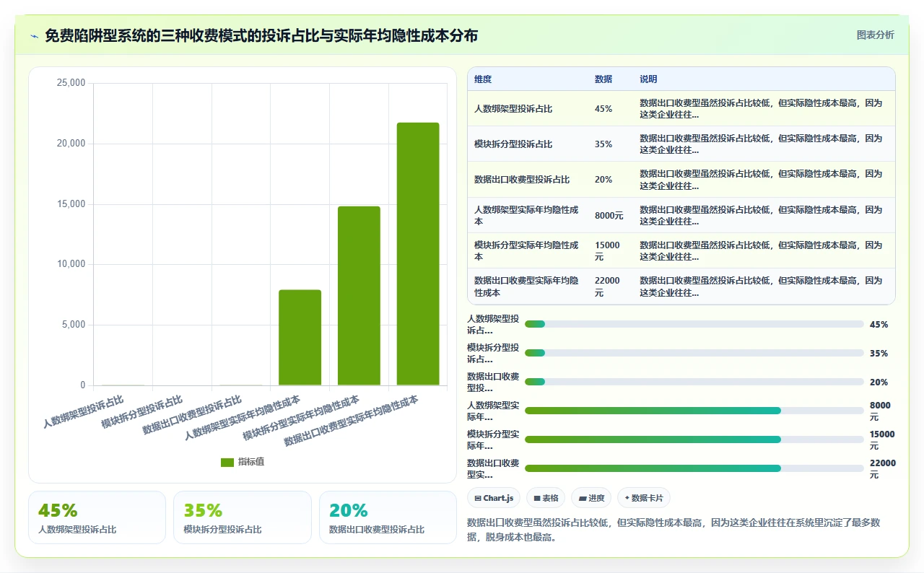The image size is (924, 573).
Task: Click the progress bar labeled 20%
Action: click(694, 382)
